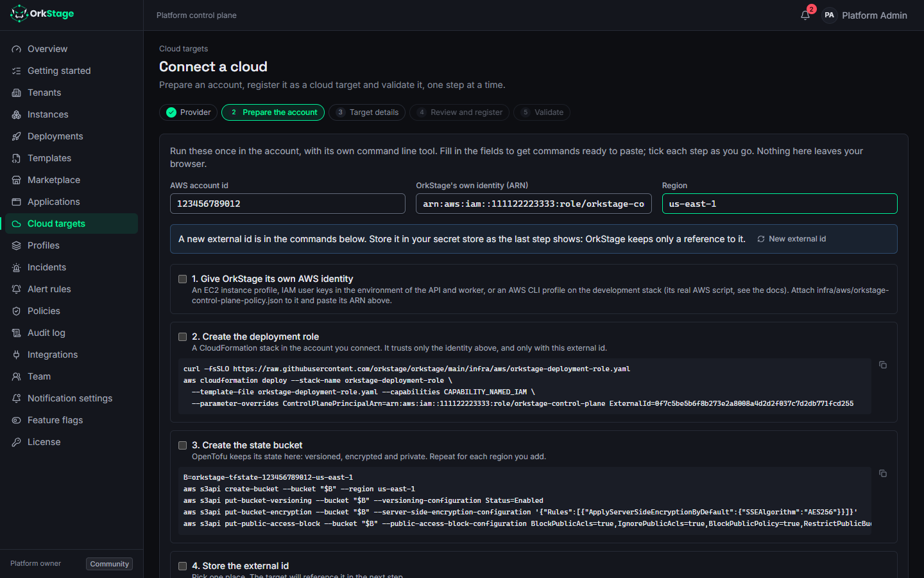Tick step 2 Create the deployment role

(x=183, y=337)
